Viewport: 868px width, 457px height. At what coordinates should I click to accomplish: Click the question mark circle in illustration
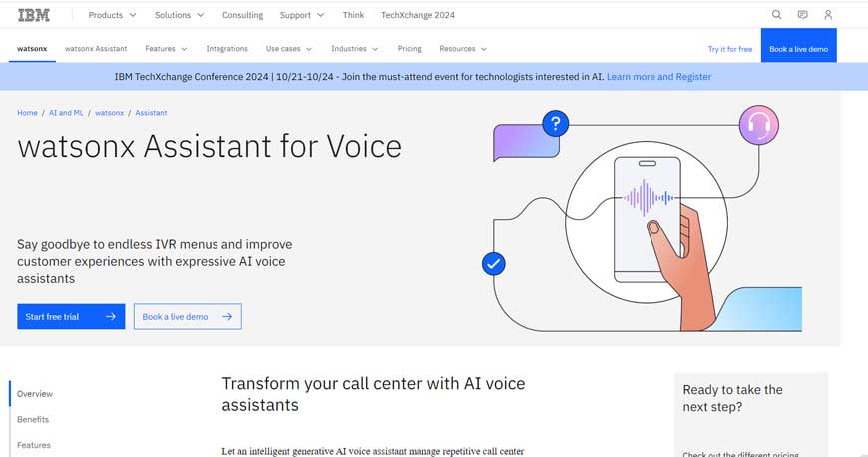click(x=556, y=123)
